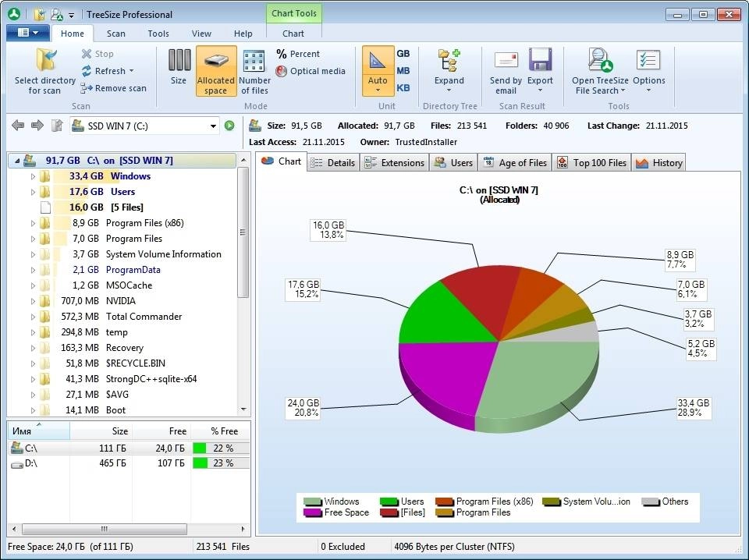Image resolution: width=749 pixels, height=560 pixels.
Task: Click the Free Space legend color swatch
Action: [312, 512]
